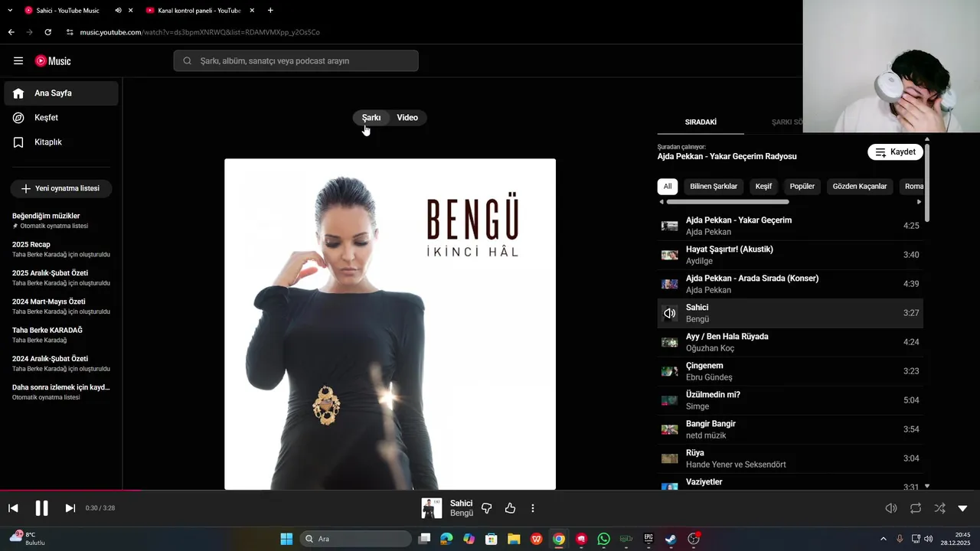Open a new browser tab

click(270, 11)
